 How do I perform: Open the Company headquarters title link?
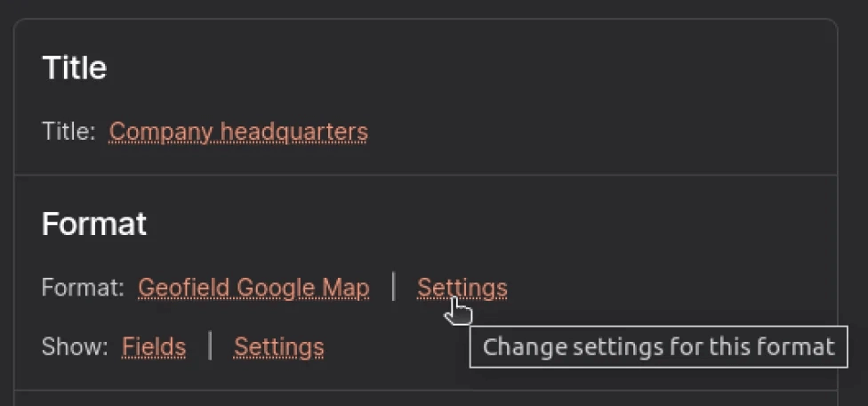pyautogui.click(x=238, y=132)
